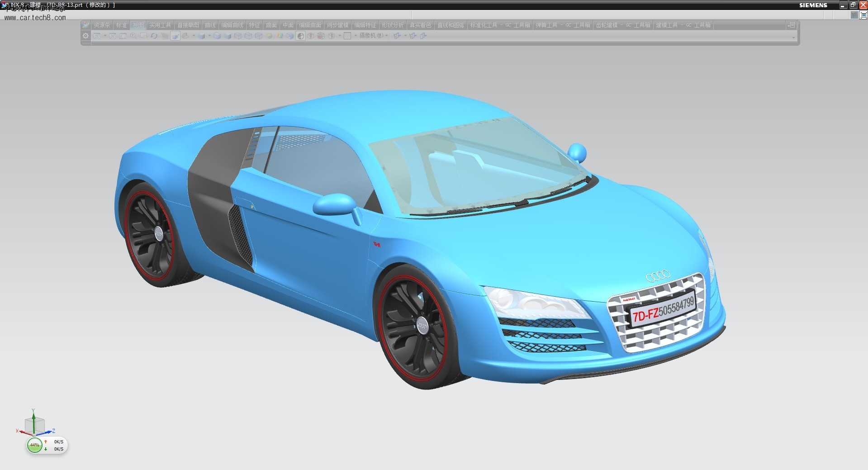
Task: Switch to the 直接草图 tab
Action: click(x=188, y=25)
